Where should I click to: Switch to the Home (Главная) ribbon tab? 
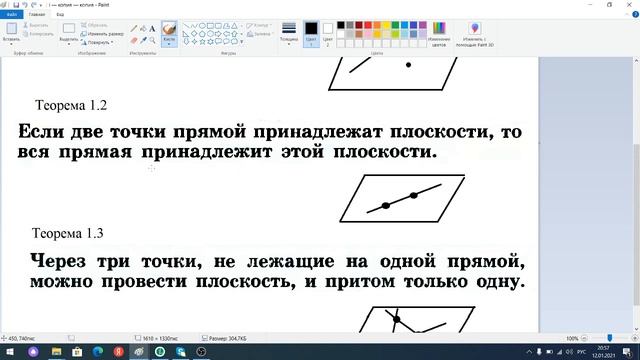[37, 14]
